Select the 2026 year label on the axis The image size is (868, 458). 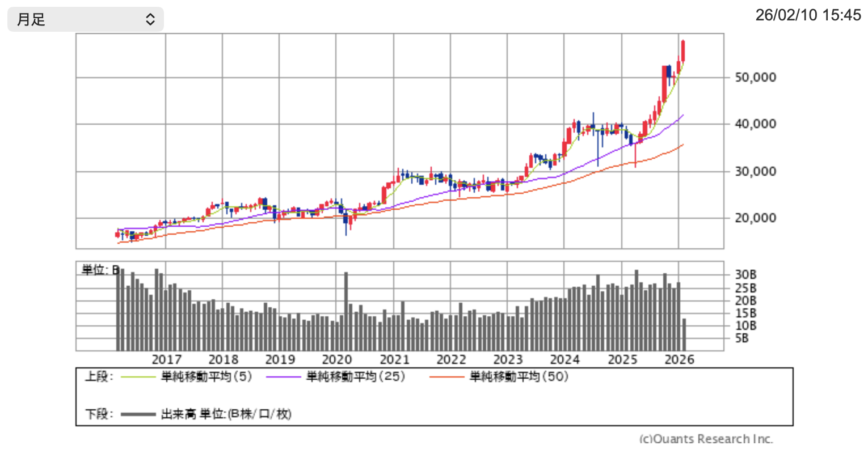(x=681, y=359)
